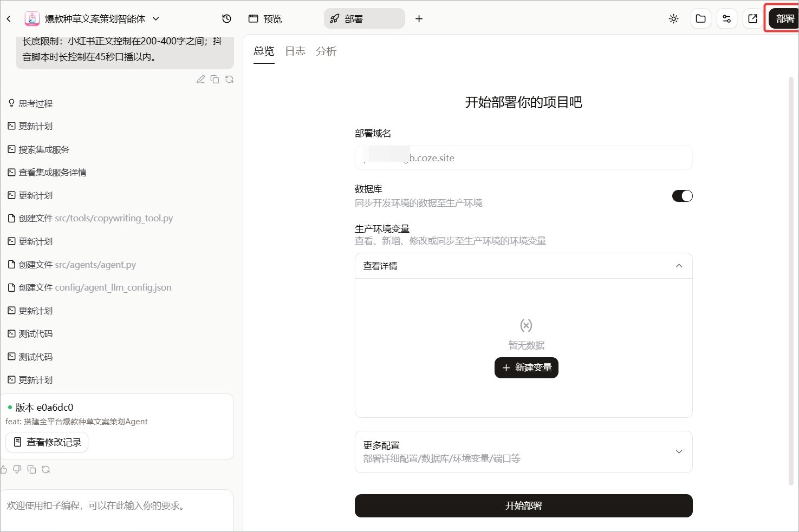Open the project name dropdown arrow
The image size is (799, 532).
pos(156,19)
